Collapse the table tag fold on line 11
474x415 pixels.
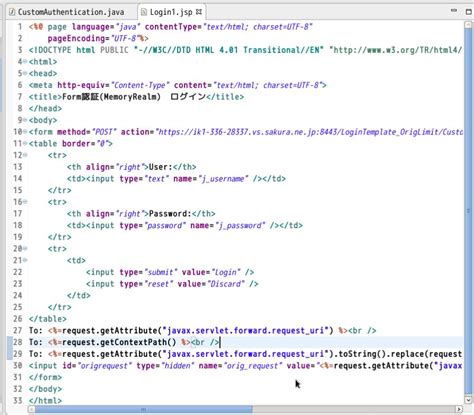tap(25, 143)
